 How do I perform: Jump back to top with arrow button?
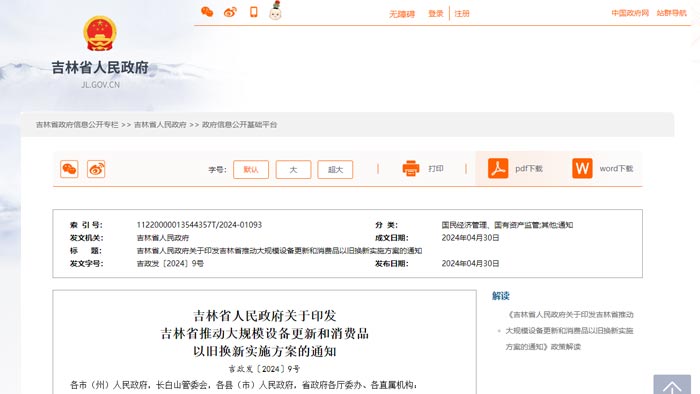click(x=672, y=385)
